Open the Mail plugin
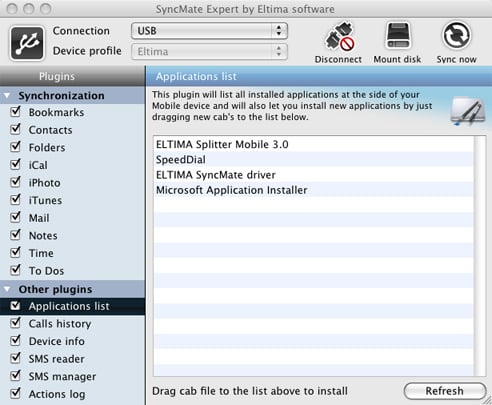492x405 pixels. click(x=39, y=218)
